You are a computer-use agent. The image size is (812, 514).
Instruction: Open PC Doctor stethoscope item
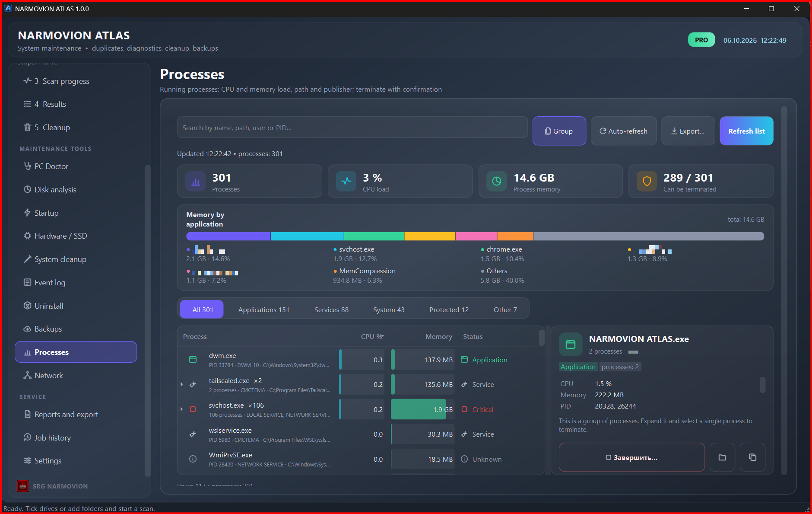(76, 166)
